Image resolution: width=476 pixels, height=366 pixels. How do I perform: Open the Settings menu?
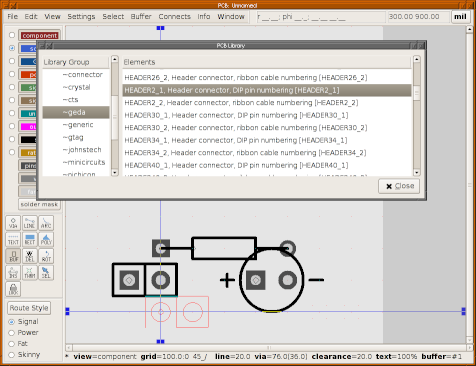click(x=81, y=16)
